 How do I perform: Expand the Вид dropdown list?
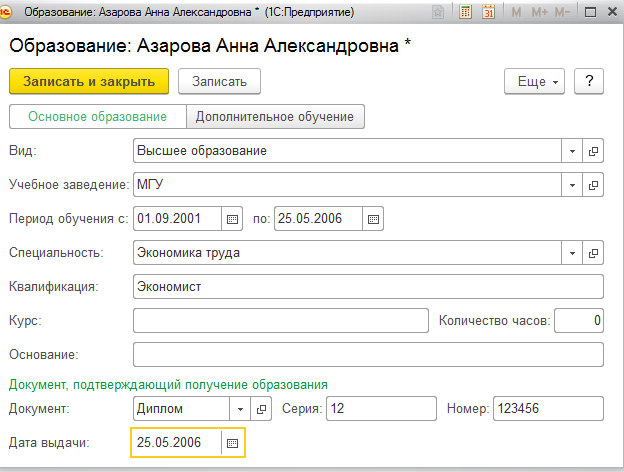point(573,151)
